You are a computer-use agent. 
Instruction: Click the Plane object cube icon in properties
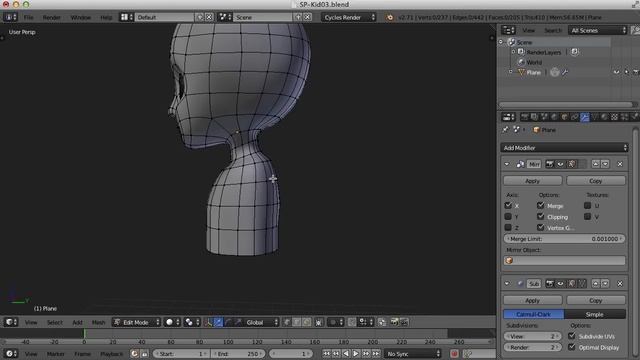click(536, 130)
